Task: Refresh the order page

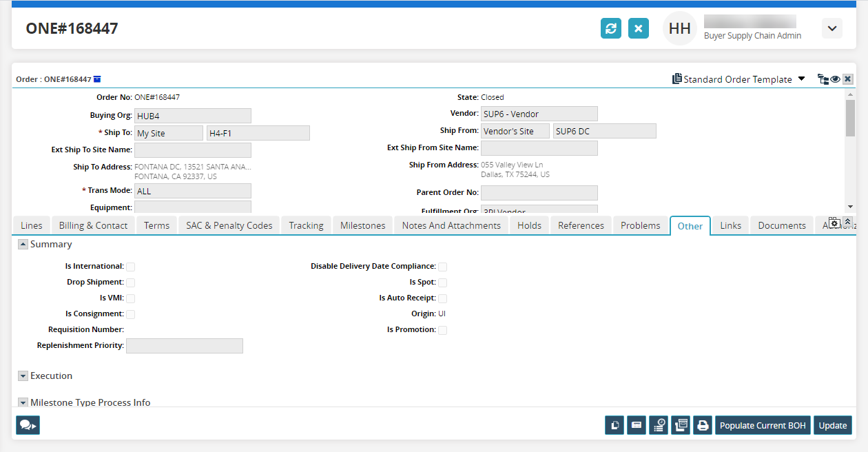Action: 611,28
